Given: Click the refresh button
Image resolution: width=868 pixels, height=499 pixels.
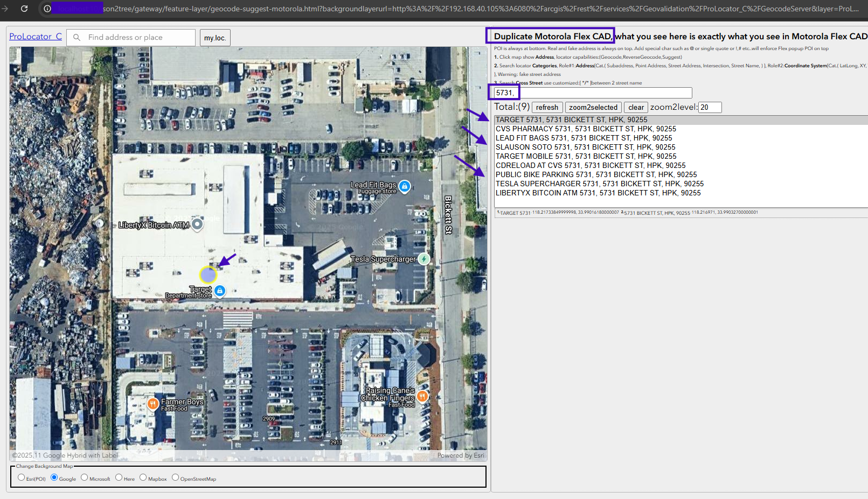Looking at the screenshot, I should pyautogui.click(x=547, y=108).
